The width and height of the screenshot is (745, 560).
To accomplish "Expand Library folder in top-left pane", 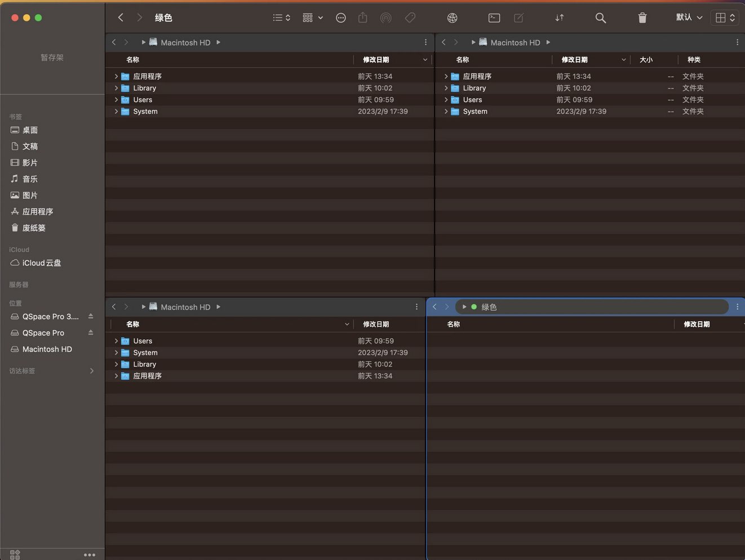I will click(x=116, y=88).
